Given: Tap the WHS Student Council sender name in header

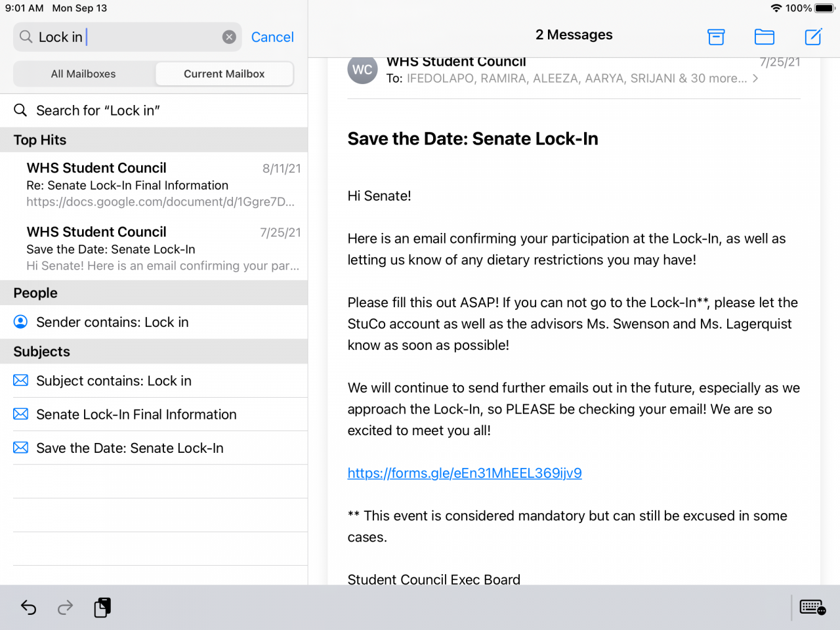Looking at the screenshot, I should coord(456,62).
